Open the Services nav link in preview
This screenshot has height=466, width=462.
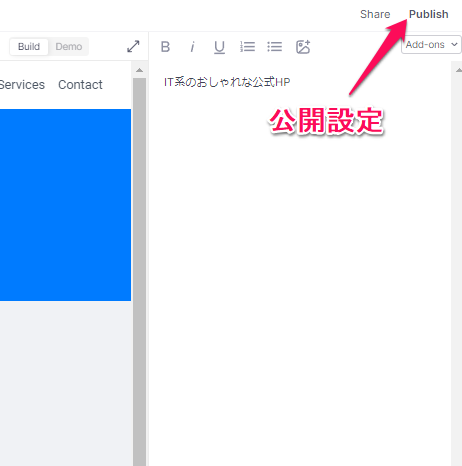point(22,85)
